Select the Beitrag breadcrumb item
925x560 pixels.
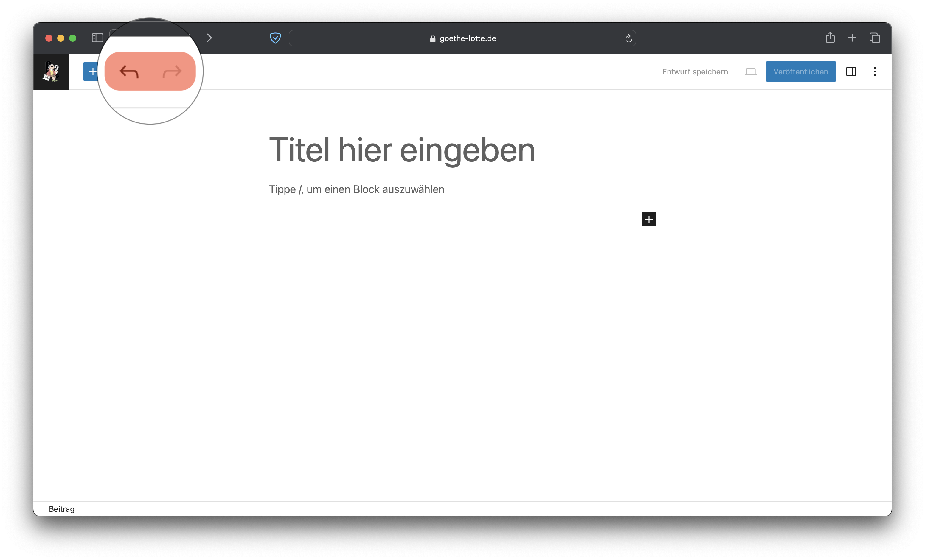point(62,509)
